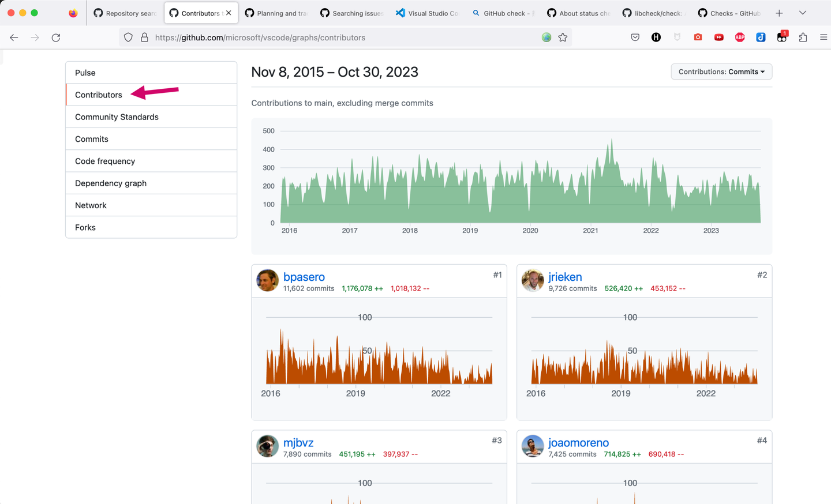
Task: Click the #1 rank label on bpasero's card
Action: [497, 275]
